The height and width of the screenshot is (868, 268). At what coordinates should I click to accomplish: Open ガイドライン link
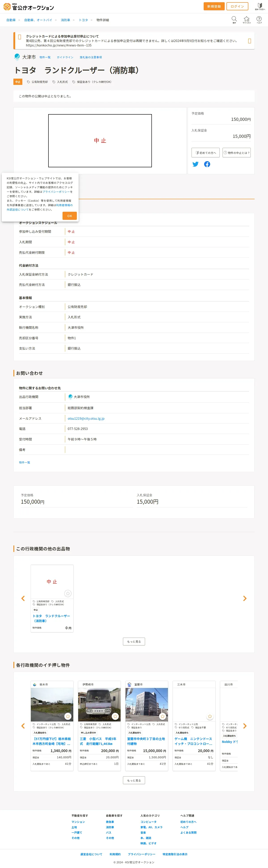[x=65, y=57]
